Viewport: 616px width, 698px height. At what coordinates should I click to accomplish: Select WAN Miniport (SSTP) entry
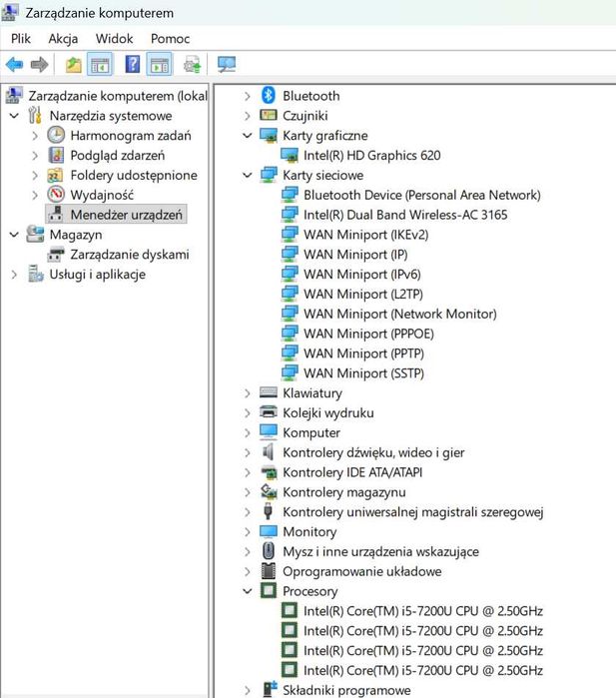(363, 373)
